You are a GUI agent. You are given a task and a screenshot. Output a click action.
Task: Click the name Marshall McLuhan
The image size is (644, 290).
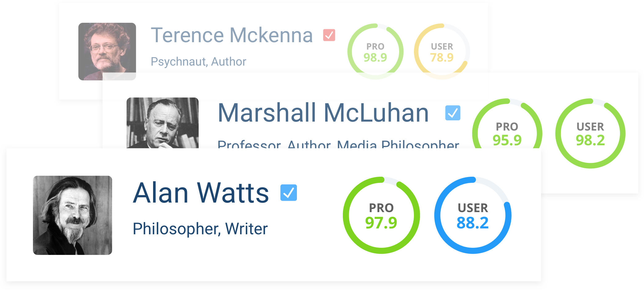pyautogui.click(x=323, y=113)
